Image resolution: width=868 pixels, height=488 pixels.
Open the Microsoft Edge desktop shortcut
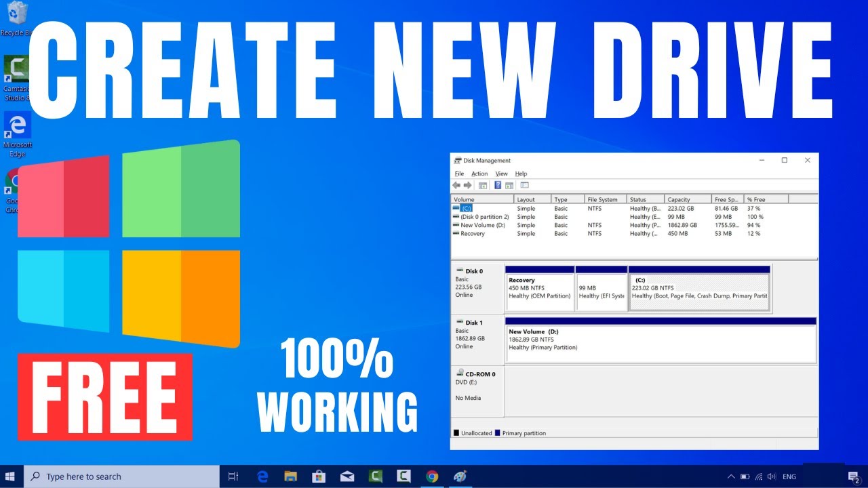point(17,134)
